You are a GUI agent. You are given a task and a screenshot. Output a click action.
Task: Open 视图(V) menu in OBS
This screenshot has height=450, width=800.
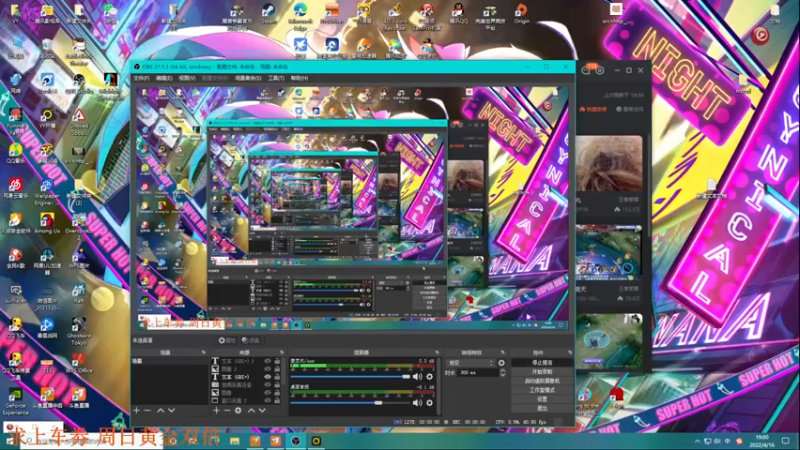[187, 79]
